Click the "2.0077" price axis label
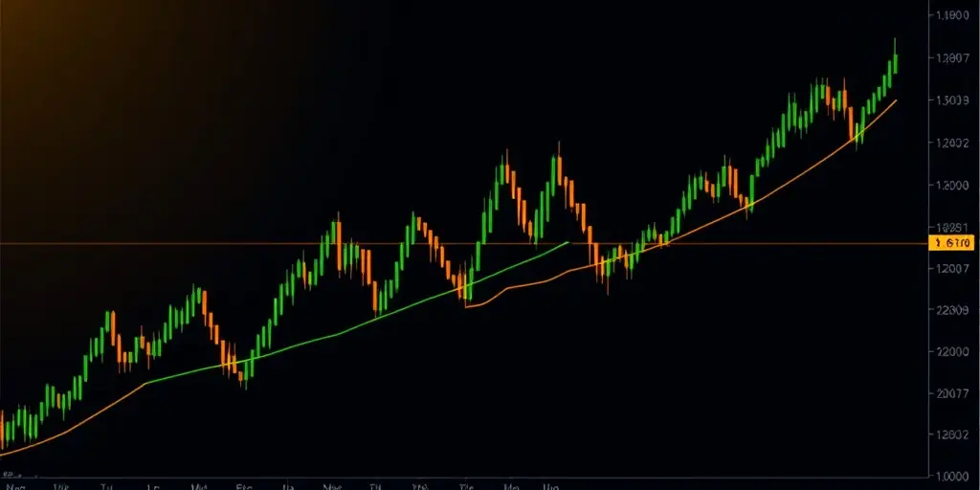This screenshot has height=490, width=980. [954, 393]
